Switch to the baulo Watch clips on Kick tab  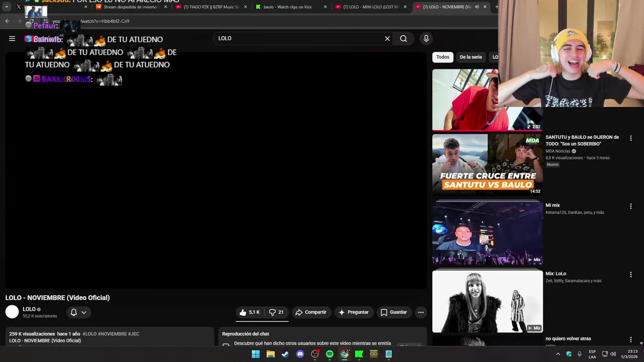coord(291,7)
